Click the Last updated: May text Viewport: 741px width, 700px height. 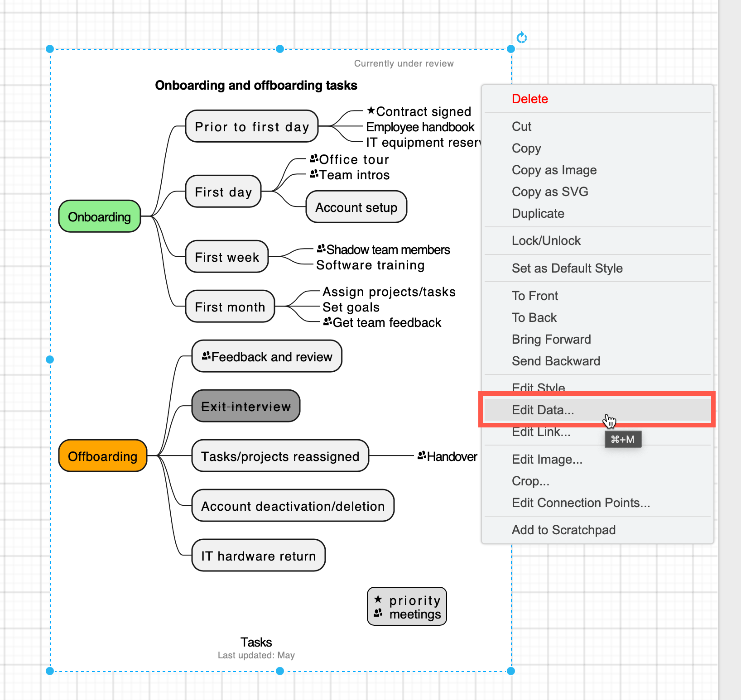click(x=256, y=655)
